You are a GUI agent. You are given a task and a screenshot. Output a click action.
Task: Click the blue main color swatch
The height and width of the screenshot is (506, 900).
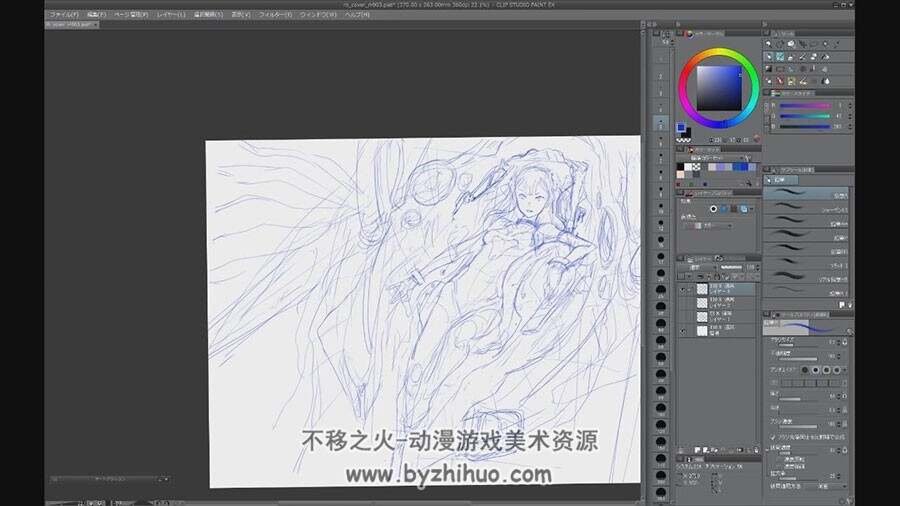pos(681,127)
